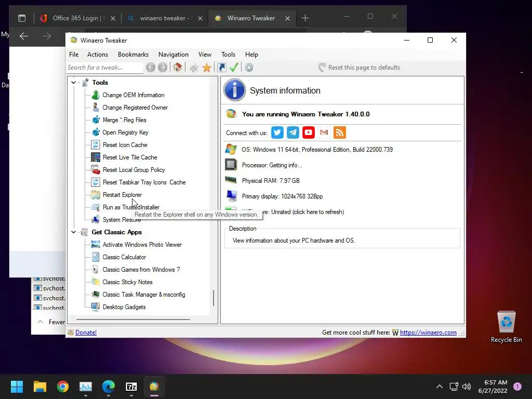Image resolution: width=532 pixels, height=399 pixels.
Task: Open the Tools menu
Action: (x=229, y=55)
